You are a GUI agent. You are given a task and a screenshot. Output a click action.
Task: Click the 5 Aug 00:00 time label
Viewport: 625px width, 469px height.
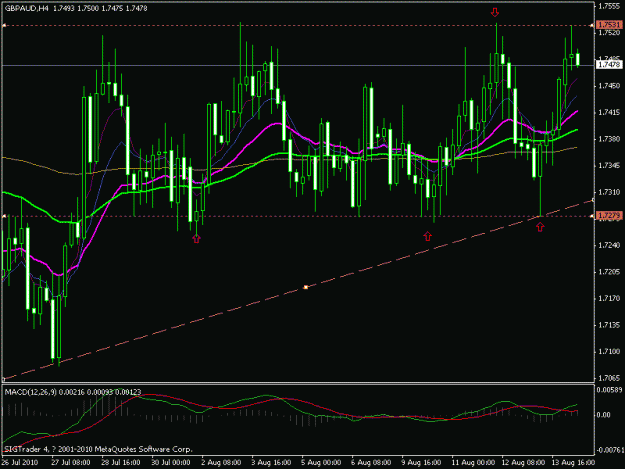pyautogui.click(x=321, y=462)
